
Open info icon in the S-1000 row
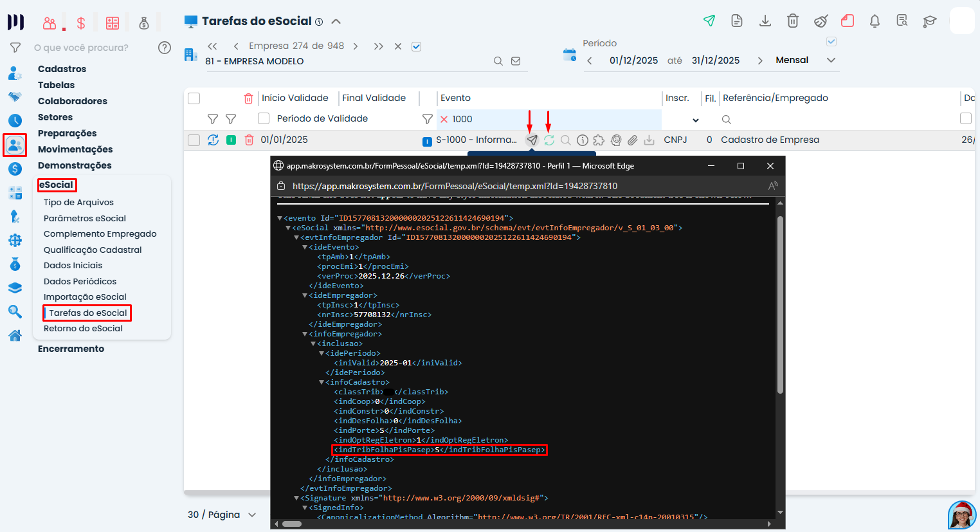point(582,140)
